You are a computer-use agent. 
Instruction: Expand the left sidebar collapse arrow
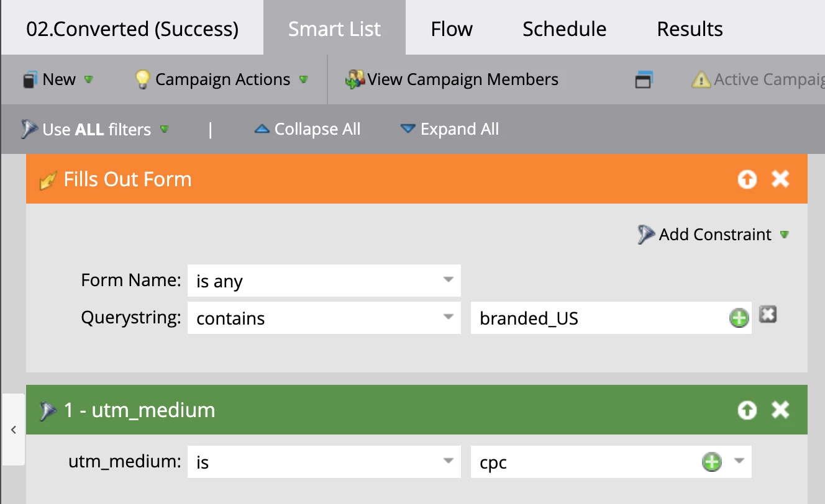coord(14,430)
